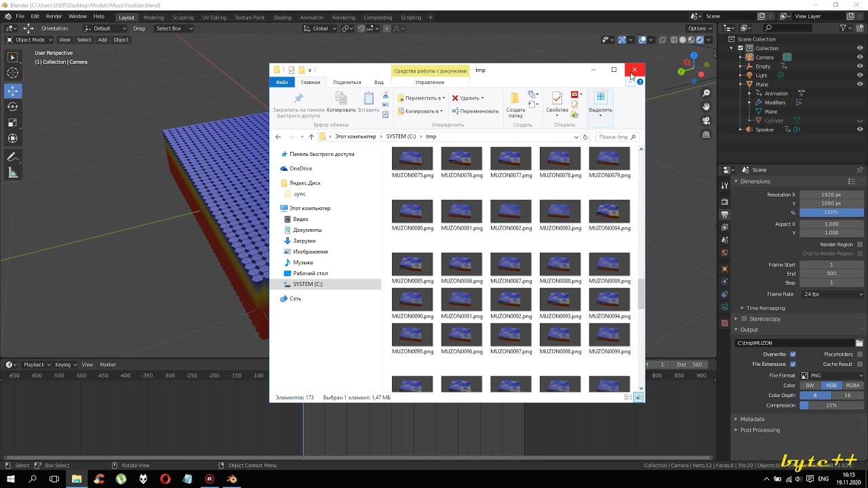Viewport: 868px width, 488px height.
Task: Click Удалить in Explorer ribbon
Action: click(468, 98)
